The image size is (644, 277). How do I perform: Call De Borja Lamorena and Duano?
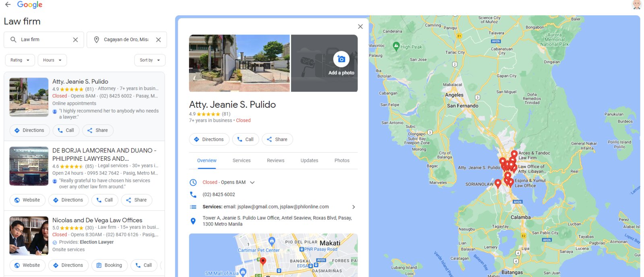(x=105, y=200)
